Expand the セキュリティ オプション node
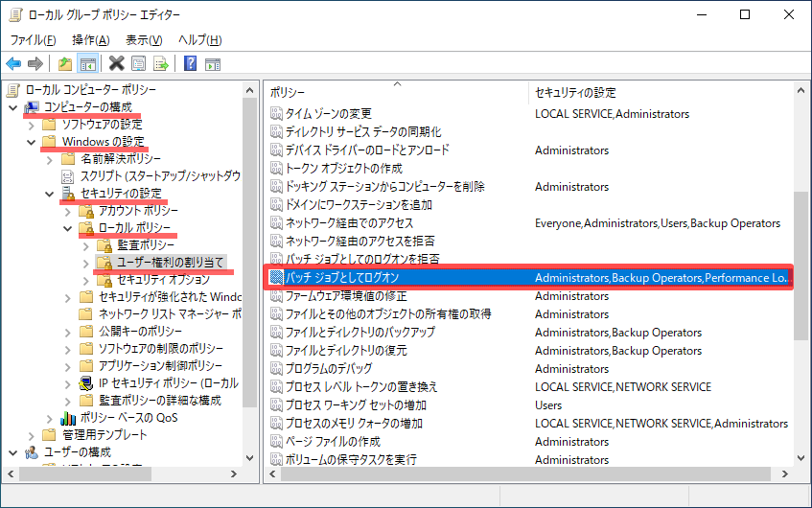The image size is (812, 508). point(86,280)
